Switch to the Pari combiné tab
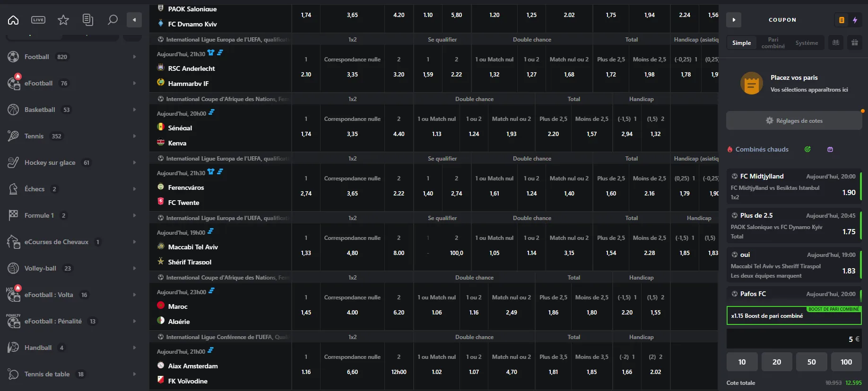Viewport: 868px width, 391px height. [773, 43]
